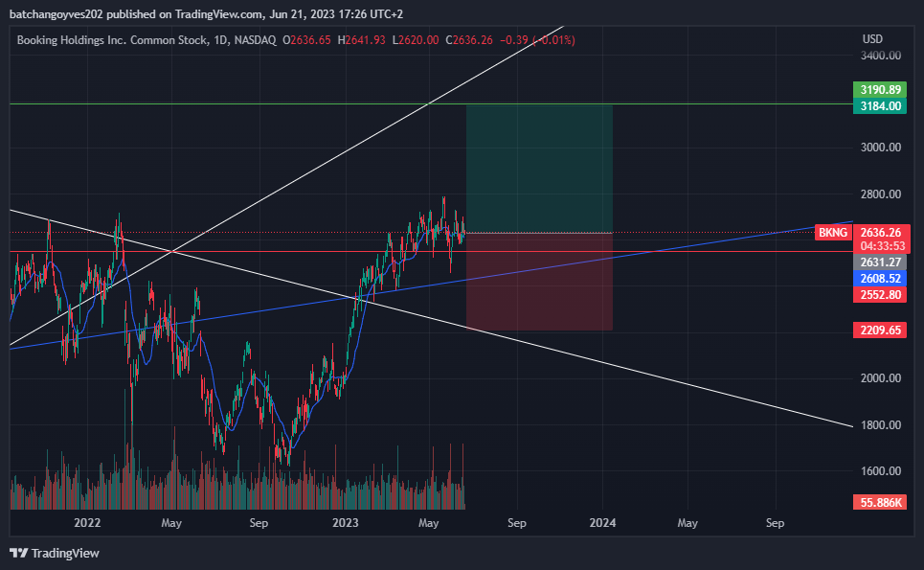Click the TradingView logo at bottom left
The image size is (924, 570).
tap(55, 553)
